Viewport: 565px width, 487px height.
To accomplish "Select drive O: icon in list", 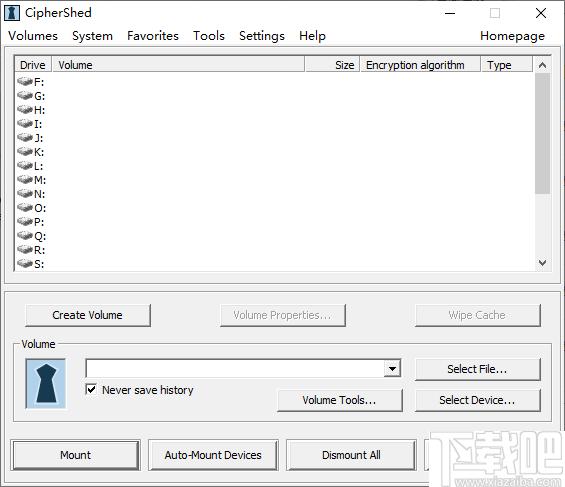I will [25, 207].
